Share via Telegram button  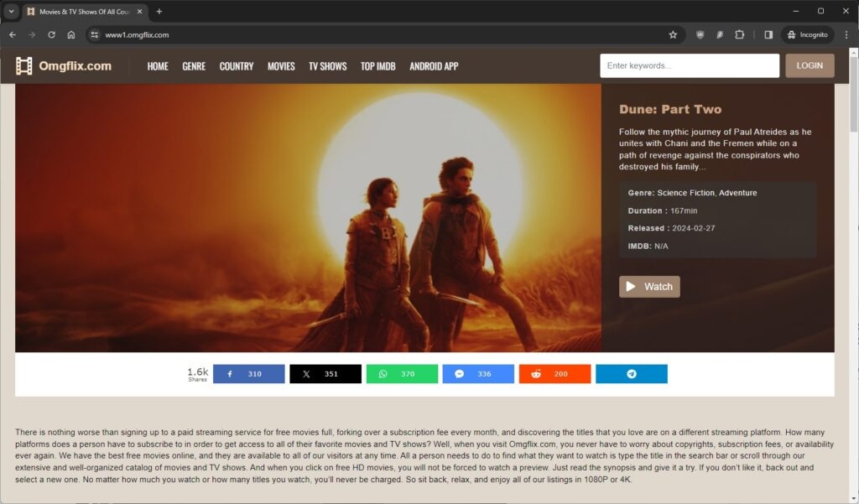pos(632,374)
